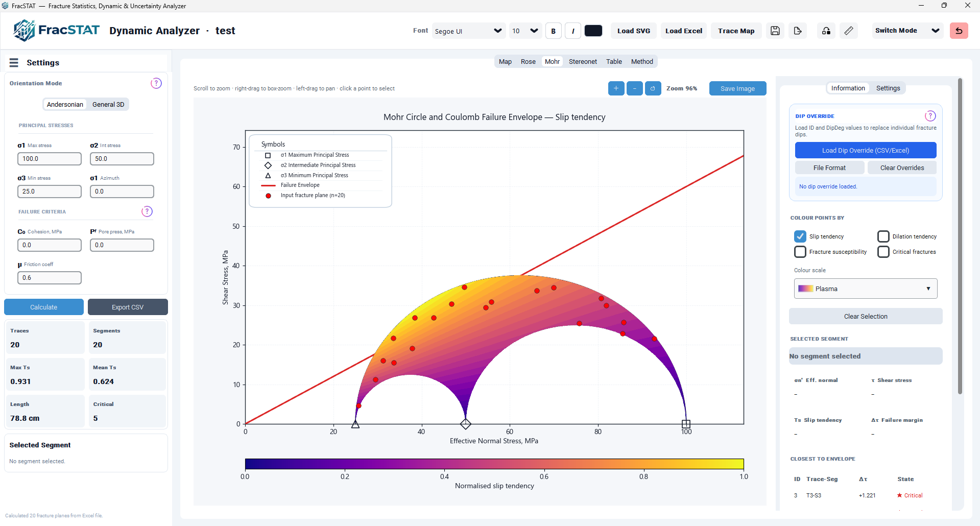Switch to the Stereonet tab

[x=583, y=62]
